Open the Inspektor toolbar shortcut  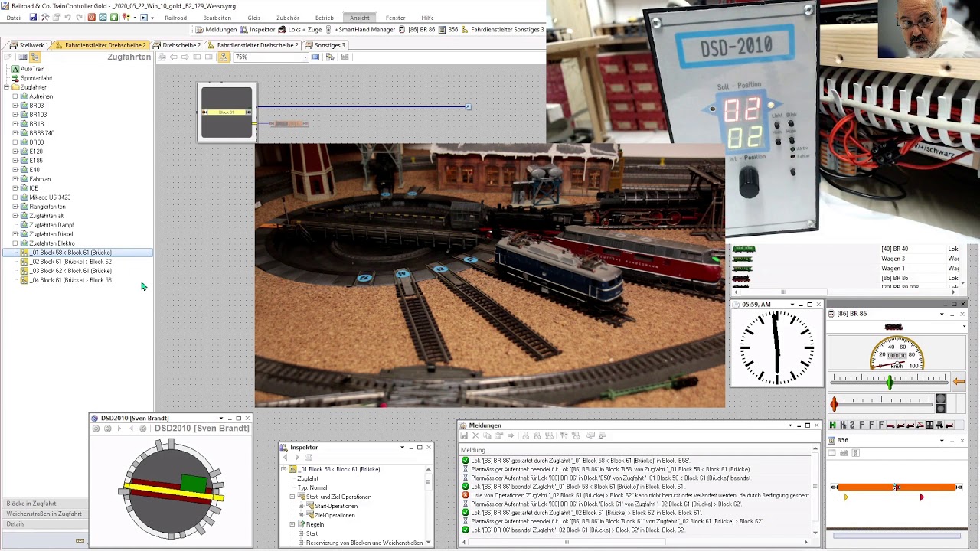(257, 29)
